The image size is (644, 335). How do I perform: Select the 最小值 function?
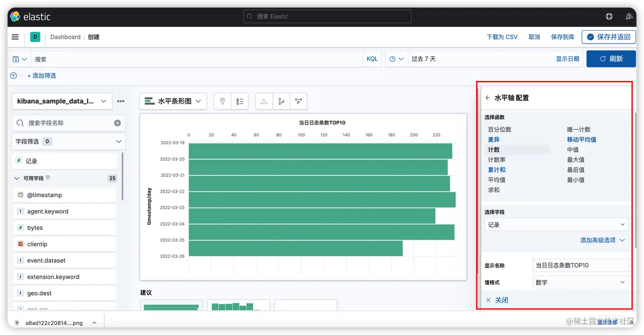point(576,180)
